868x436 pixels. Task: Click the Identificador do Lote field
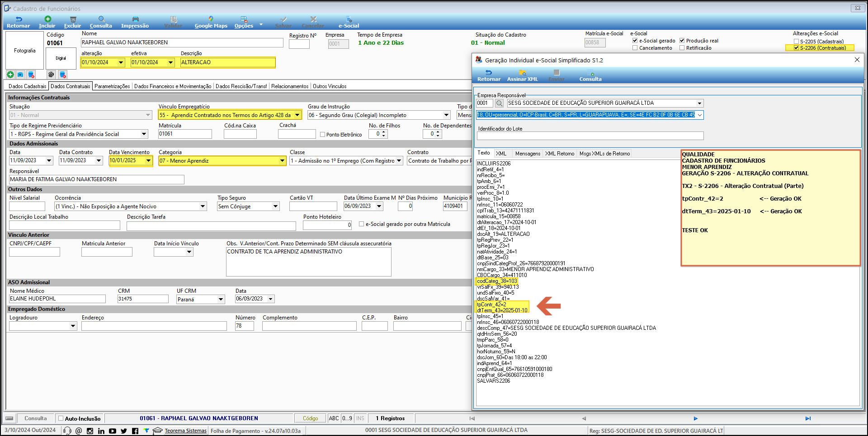tap(590, 136)
